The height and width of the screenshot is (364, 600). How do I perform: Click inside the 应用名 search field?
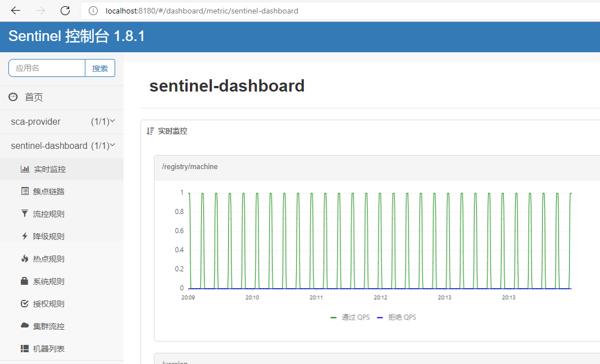pos(47,67)
